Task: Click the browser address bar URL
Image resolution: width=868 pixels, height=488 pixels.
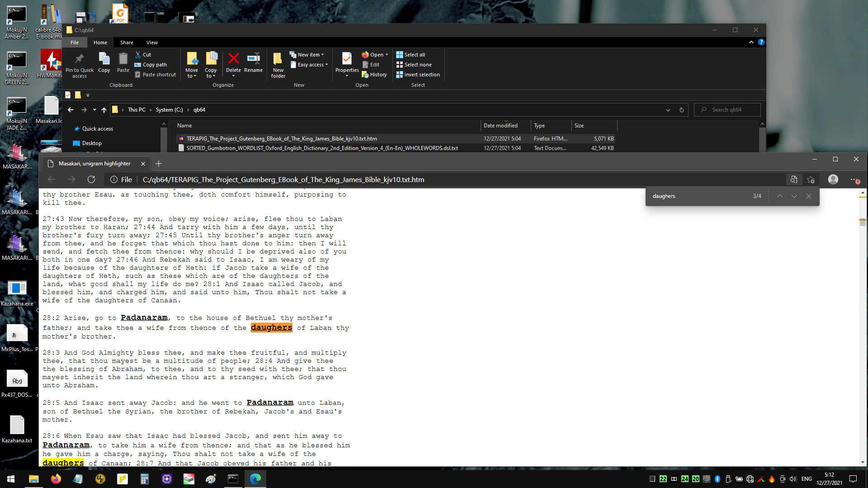Action: 283,179
